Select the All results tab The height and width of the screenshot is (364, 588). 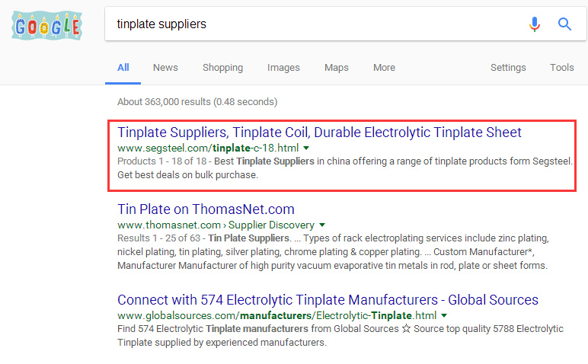(x=123, y=68)
